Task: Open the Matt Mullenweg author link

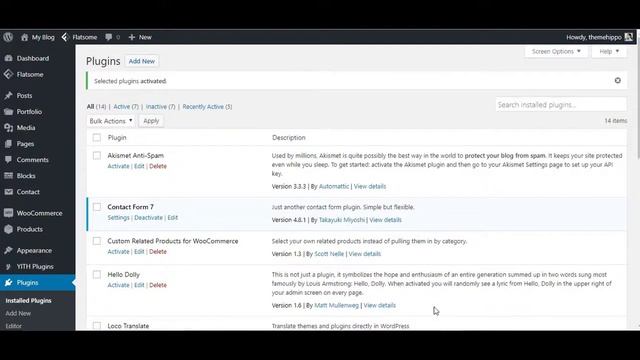Action: (x=336, y=305)
